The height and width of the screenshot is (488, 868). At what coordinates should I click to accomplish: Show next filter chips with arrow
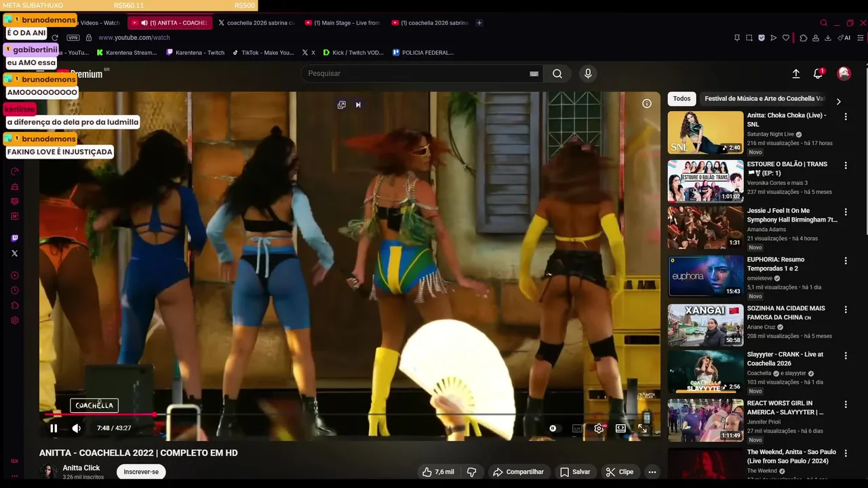pos(838,102)
